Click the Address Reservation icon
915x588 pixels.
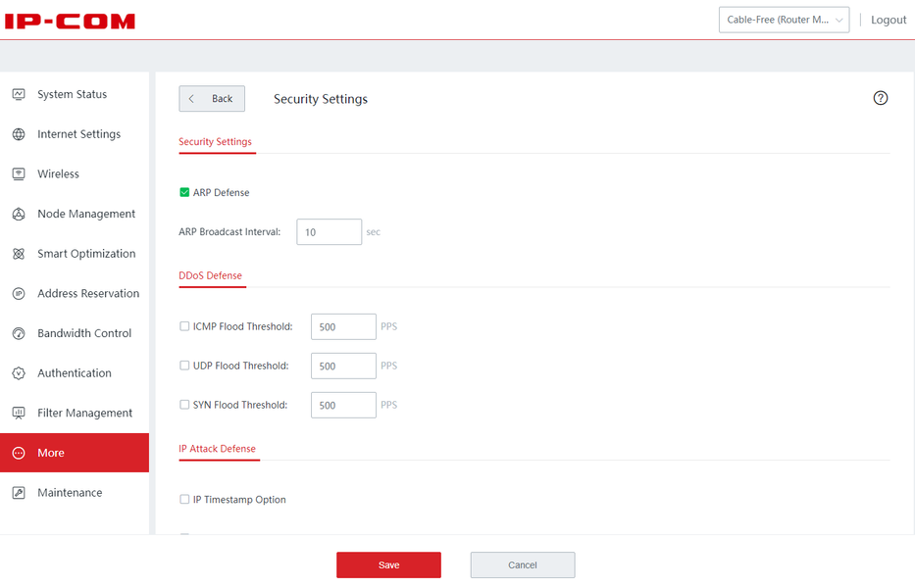pos(18,294)
